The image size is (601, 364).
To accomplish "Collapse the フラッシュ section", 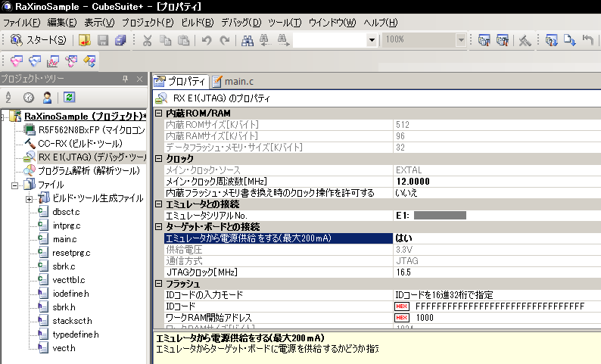I will tap(158, 284).
